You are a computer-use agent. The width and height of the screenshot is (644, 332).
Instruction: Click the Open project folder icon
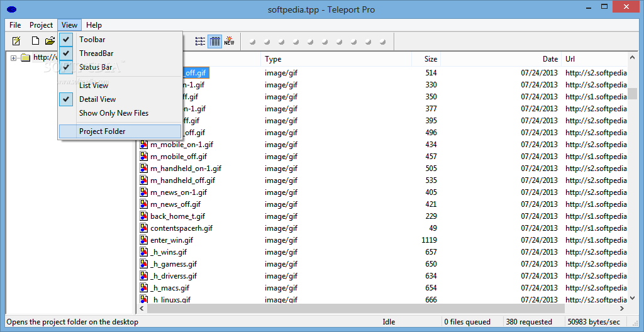50,41
